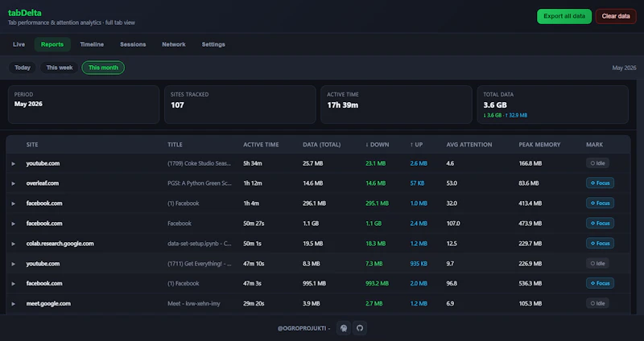Filter the report to Today
The height and width of the screenshot is (341, 644).
23,68
